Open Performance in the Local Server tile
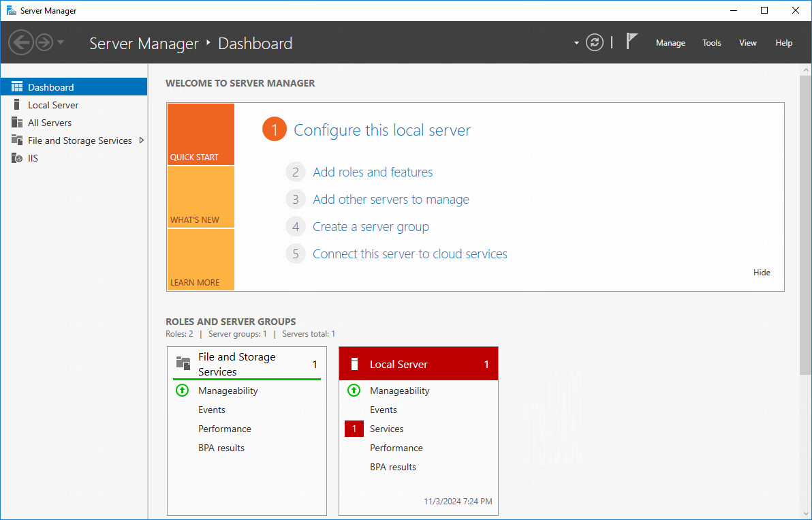Viewport: 812px width, 520px height. click(396, 448)
